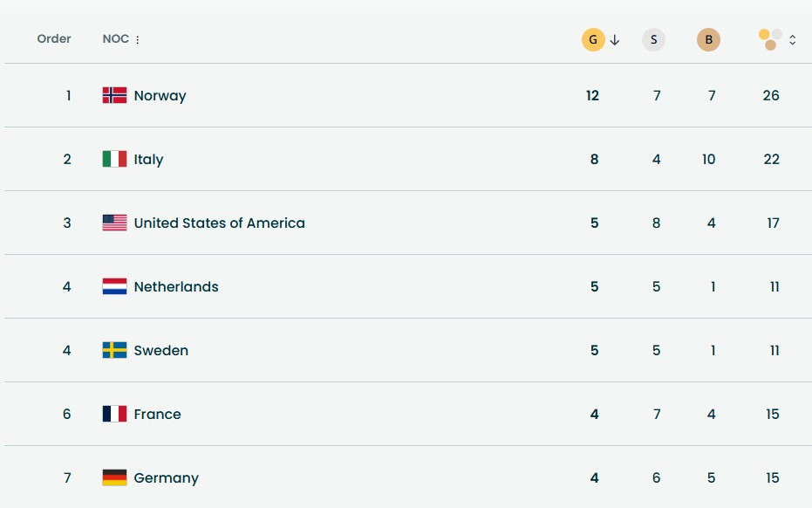
Task: Toggle the total medals sort chevrons
Action: (x=792, y=40)
